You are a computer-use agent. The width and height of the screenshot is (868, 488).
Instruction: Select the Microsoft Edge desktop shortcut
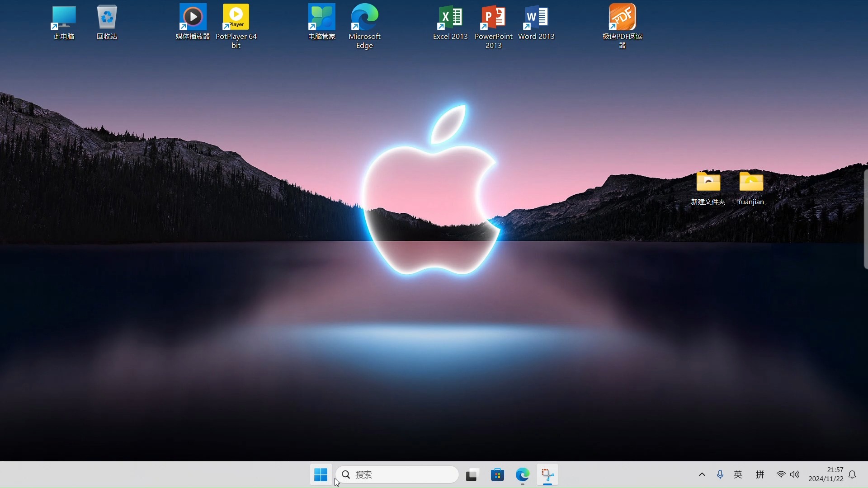364,26
